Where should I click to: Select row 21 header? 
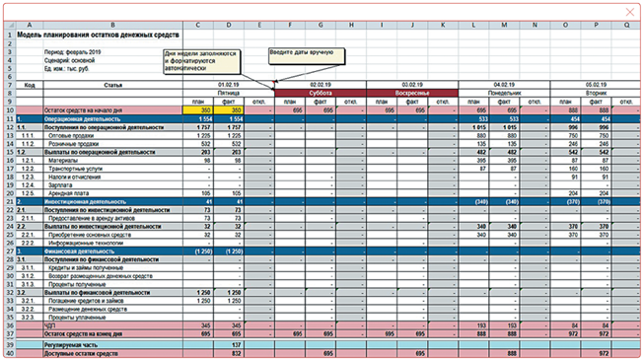click(x=10, y=201)
